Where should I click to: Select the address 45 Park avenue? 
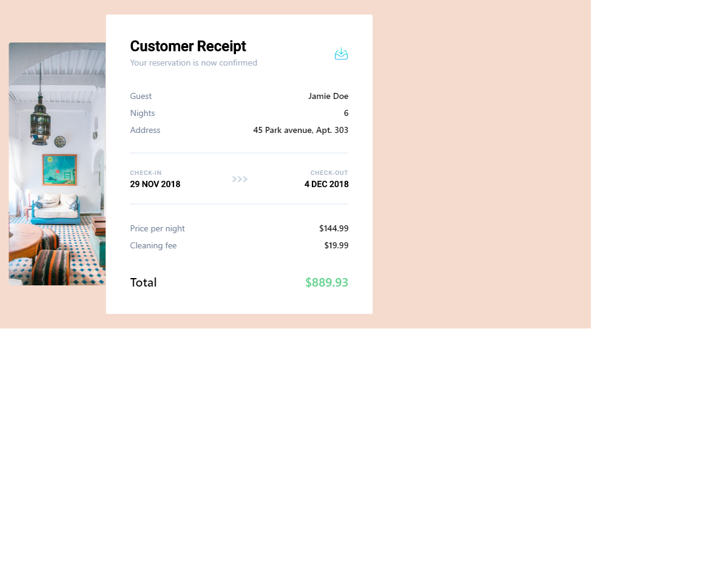pyautogui.click(x=301, y=130)
